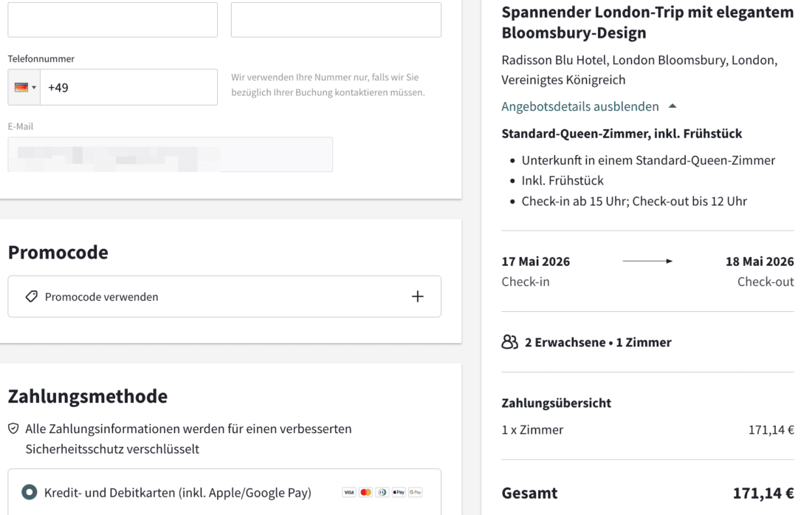Image resolution: width=812 pixels, height=515 pixels.
Task: Click the Mastercard logo
Action: (365, 492)
